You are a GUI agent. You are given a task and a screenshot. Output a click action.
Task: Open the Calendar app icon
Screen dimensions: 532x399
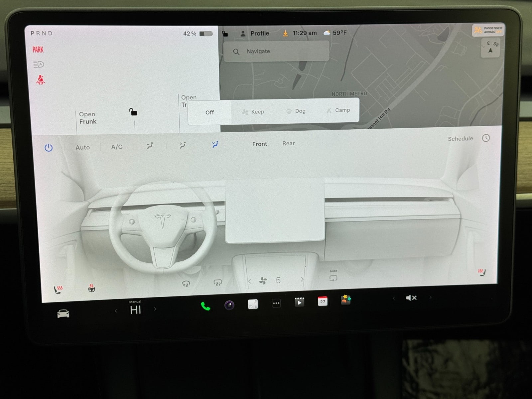click(x=322, y=301)
